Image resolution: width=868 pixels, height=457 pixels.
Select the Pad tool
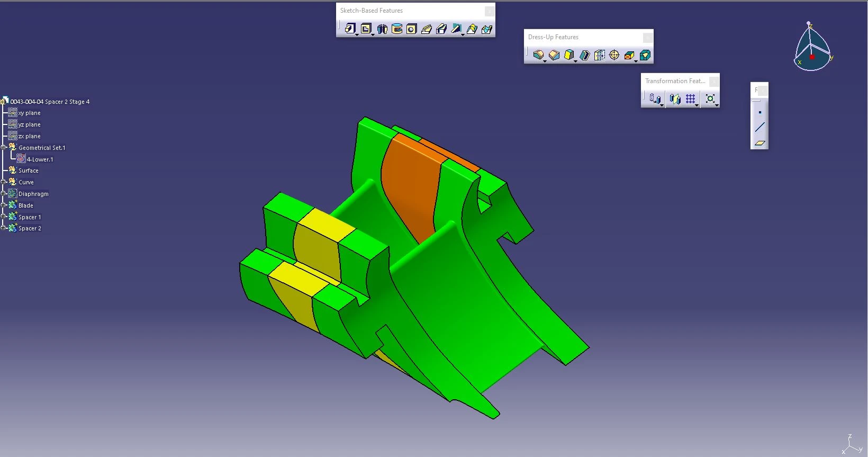click(349, 29)
